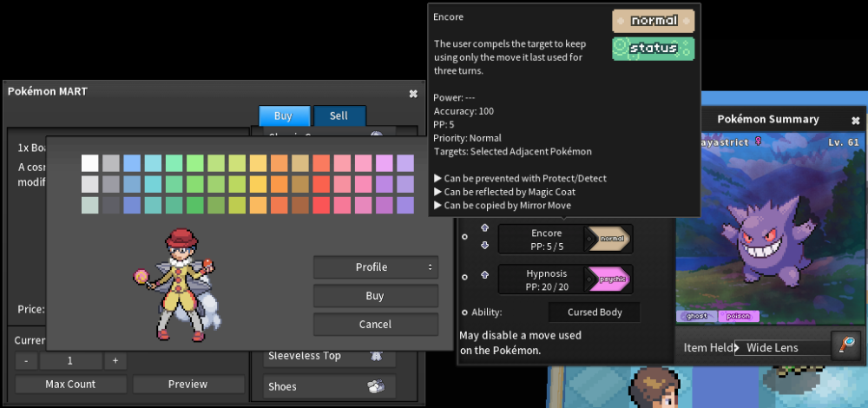Toggle the radio dot beside Ability
The width and height of the screenshot is (868, 408).
click(464, 313)
